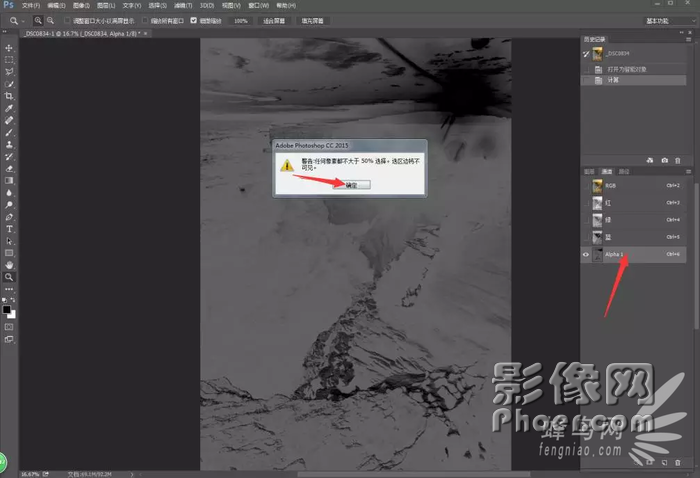Switch to the Paths (路径) panel tab

coord(624,171)
